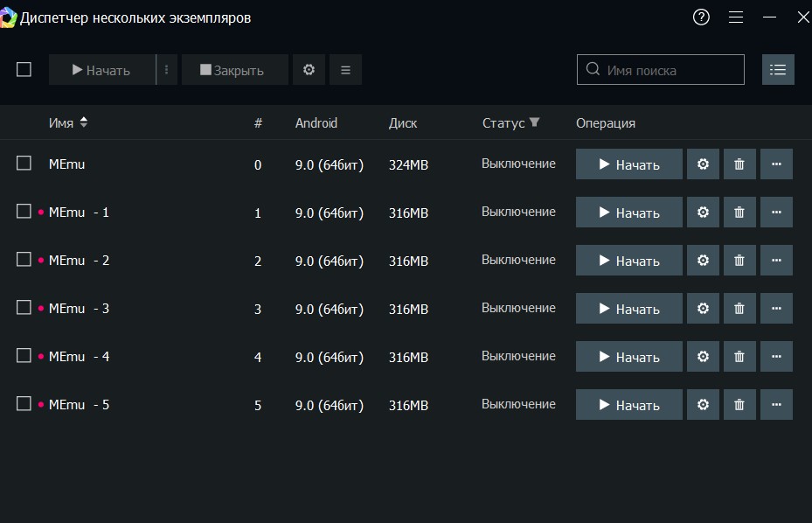Start the MEmu - 1 instance
812x523 pixels.
click(628, 213)
